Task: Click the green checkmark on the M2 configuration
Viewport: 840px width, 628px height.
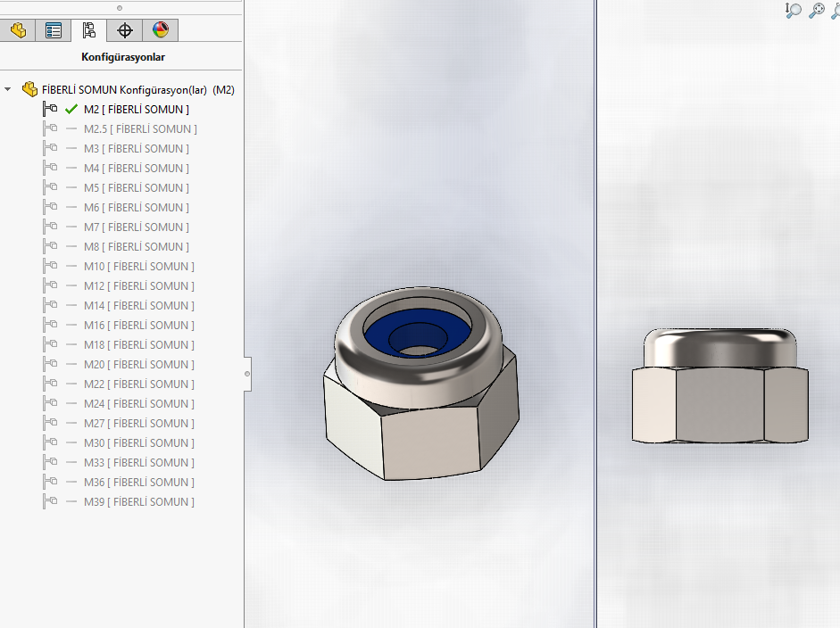Action: (x=71, y=109)
